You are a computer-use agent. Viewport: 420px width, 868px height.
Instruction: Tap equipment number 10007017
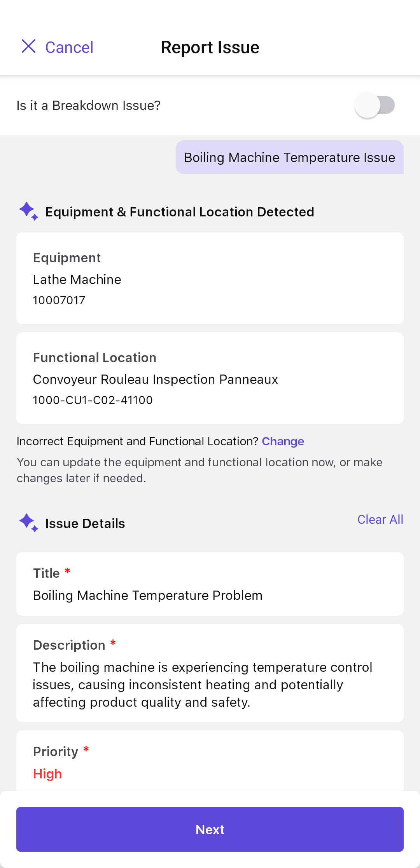pyautogui.click(x=59, y=300)
